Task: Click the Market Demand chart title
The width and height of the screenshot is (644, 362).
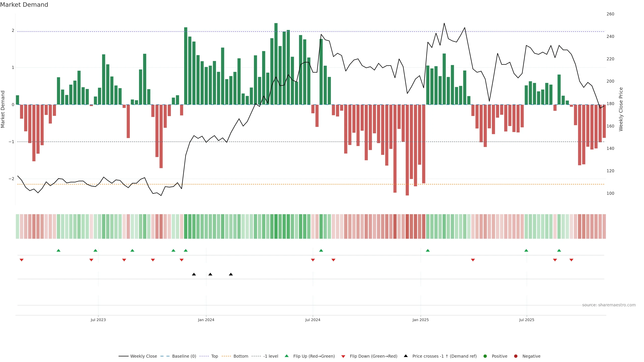Action: tap(24, 5)
